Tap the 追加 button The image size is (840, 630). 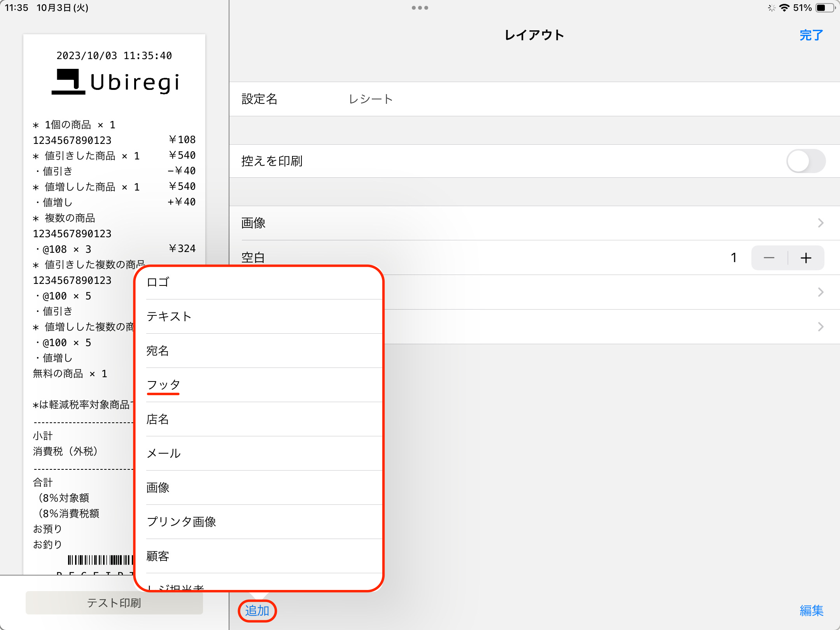[257, 611]
